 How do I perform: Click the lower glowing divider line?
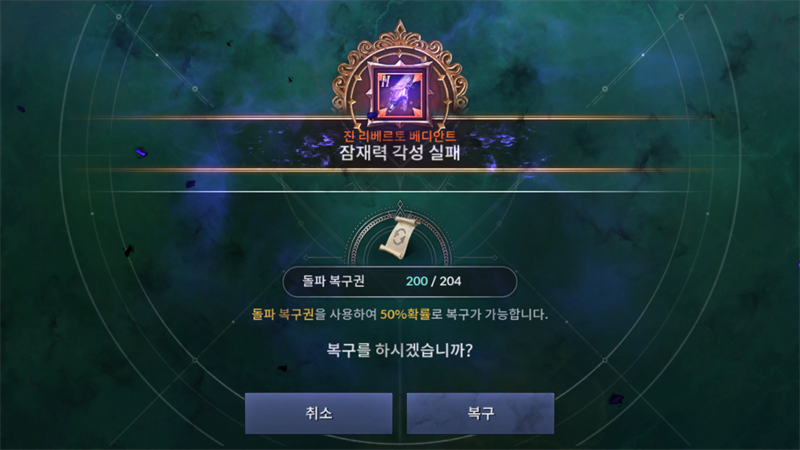coord(400,170)
